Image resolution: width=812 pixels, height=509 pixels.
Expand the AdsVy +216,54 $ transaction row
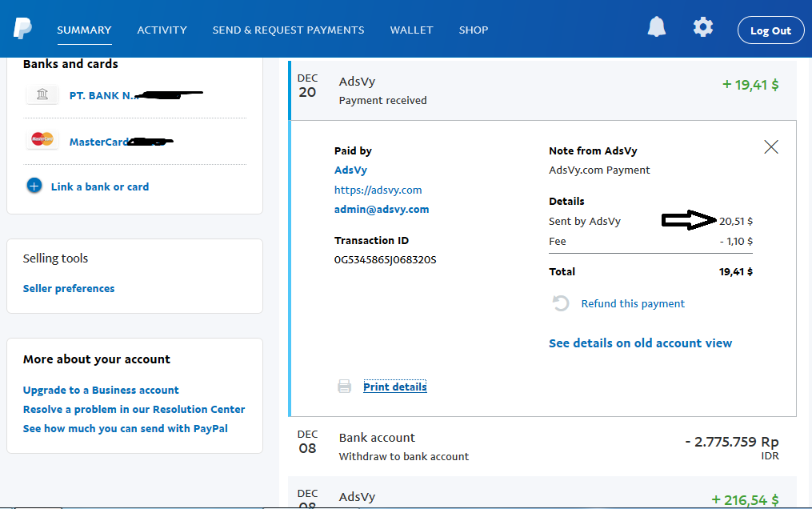pos(542,494)
